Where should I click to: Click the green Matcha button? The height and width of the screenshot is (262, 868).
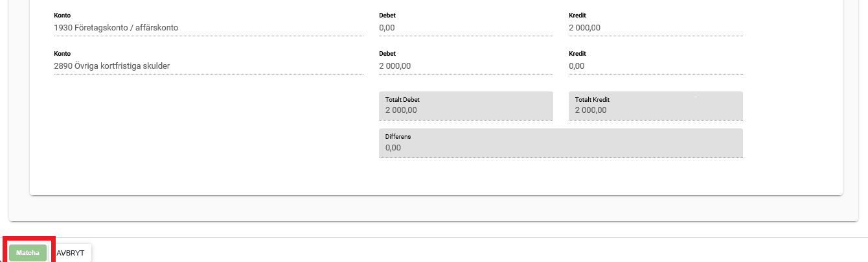[28, 252]
